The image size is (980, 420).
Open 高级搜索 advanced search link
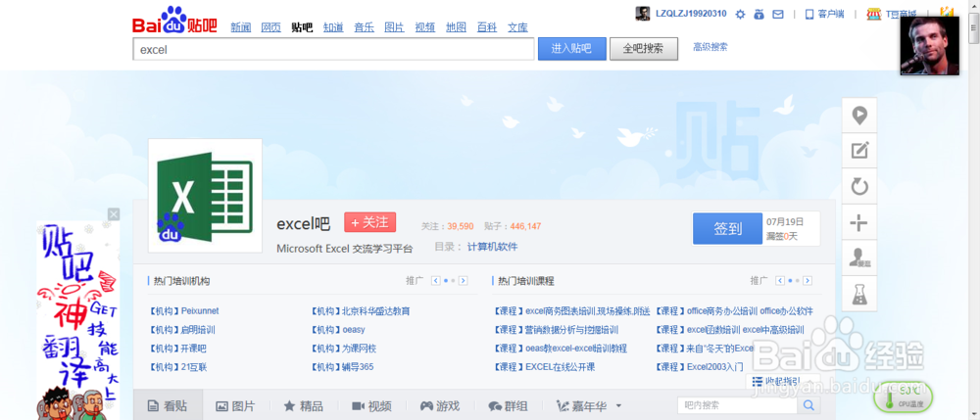[x=710, y=47]
